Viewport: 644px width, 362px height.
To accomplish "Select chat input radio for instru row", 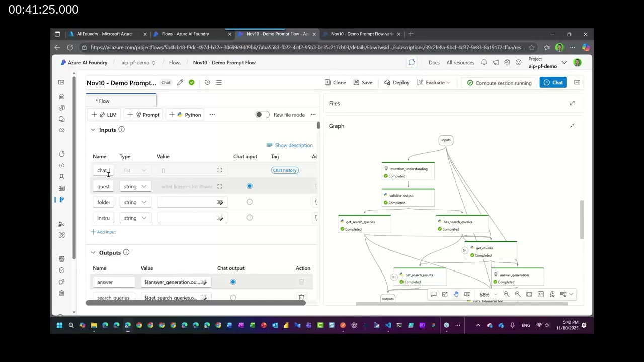I will (x=250, y=218).
